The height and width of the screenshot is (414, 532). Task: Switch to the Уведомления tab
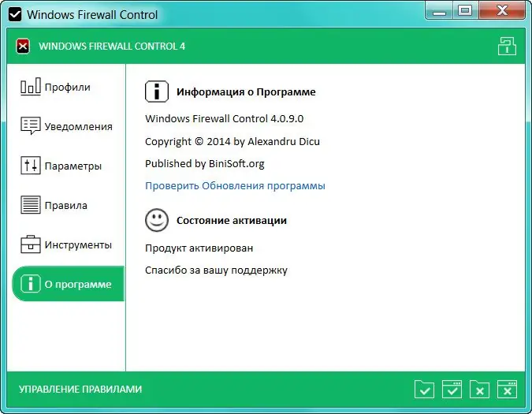(x=67, y=126)
